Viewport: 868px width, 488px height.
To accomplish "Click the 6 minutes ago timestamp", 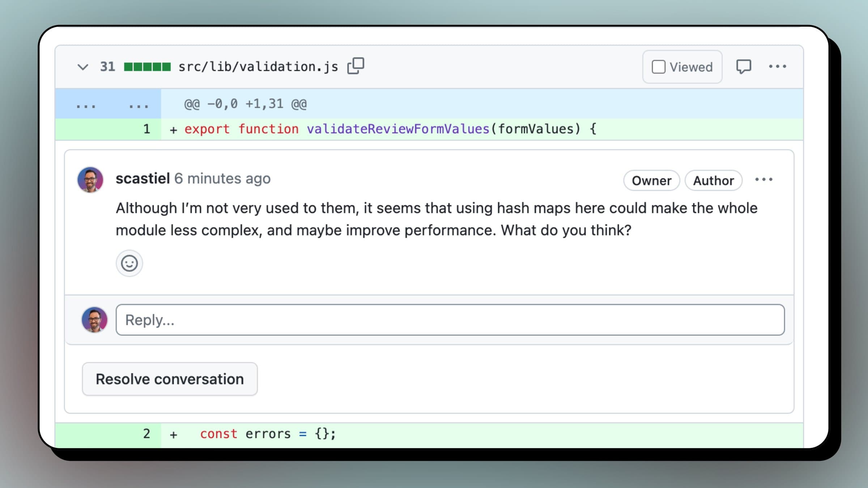I will click(222, 179).
